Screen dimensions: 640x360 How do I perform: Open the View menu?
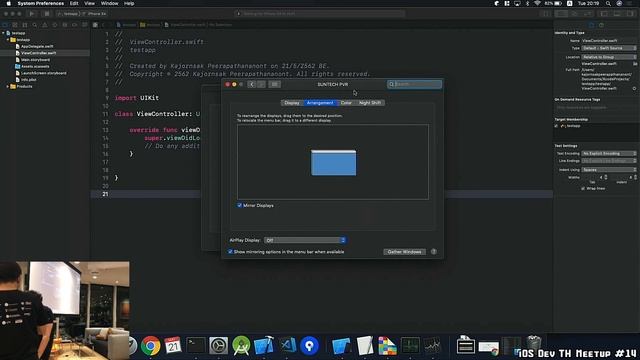[89, 3]
